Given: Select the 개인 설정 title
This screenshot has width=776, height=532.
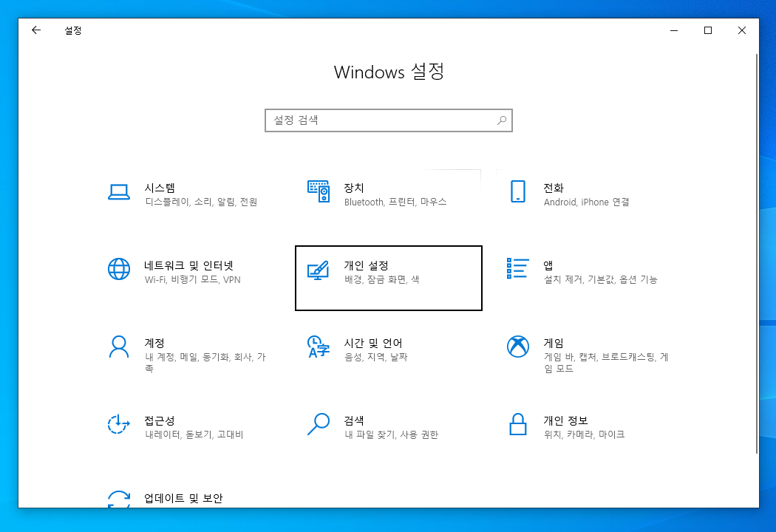Looking at the screenshot, I should click(x=367, y=266).
